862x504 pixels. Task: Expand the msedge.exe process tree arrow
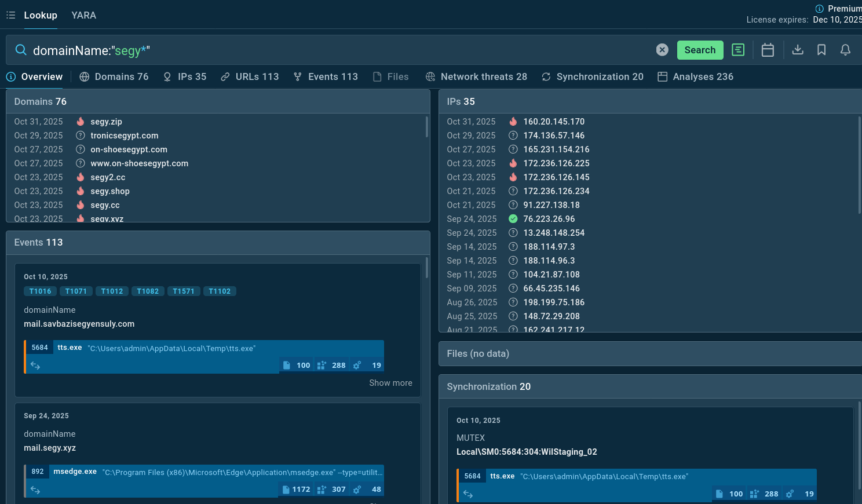tap(35, 490)
